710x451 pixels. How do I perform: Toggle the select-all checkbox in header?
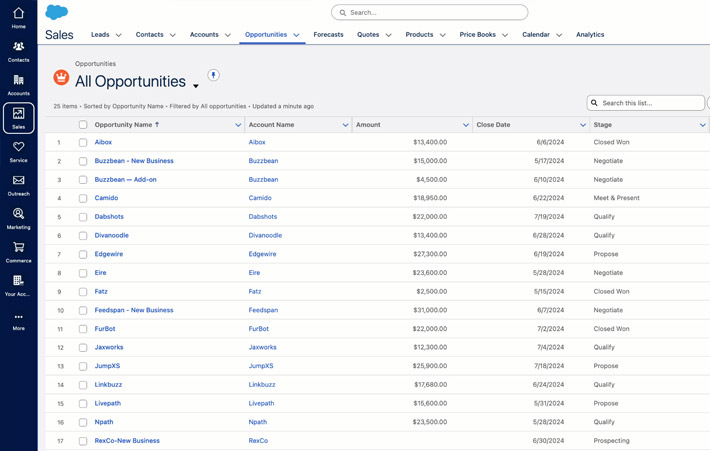tap(83, 125)
